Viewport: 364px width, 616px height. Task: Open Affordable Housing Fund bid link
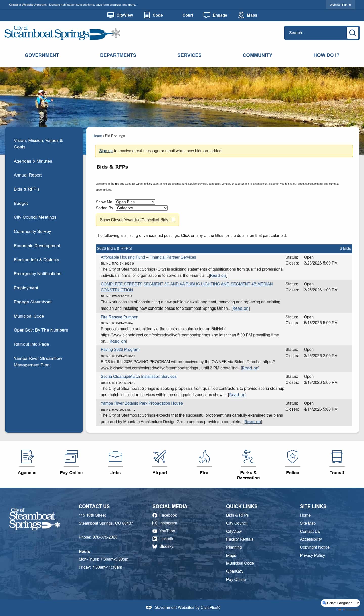[x=148, y=257]
